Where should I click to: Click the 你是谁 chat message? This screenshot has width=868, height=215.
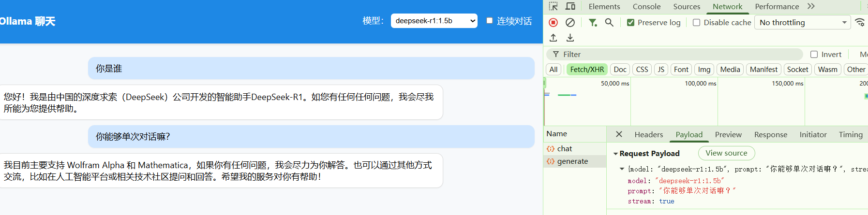[x=311, y=69]
